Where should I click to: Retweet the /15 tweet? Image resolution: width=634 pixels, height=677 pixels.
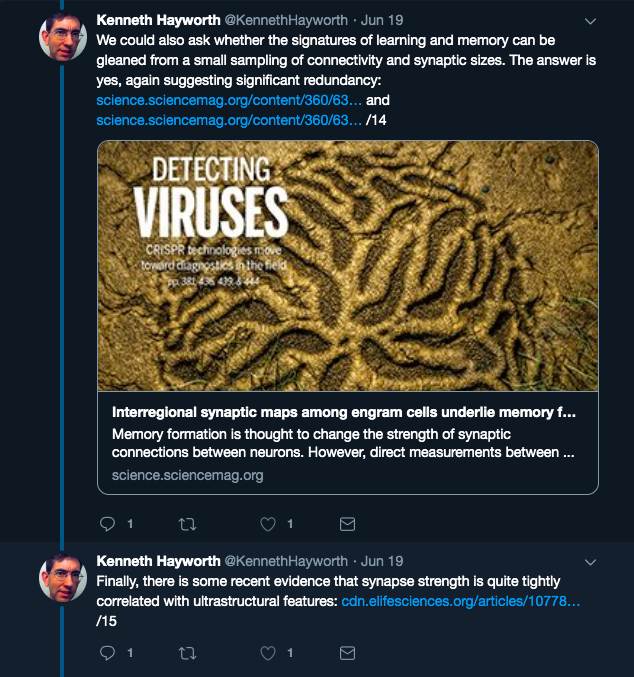[187, 653]
